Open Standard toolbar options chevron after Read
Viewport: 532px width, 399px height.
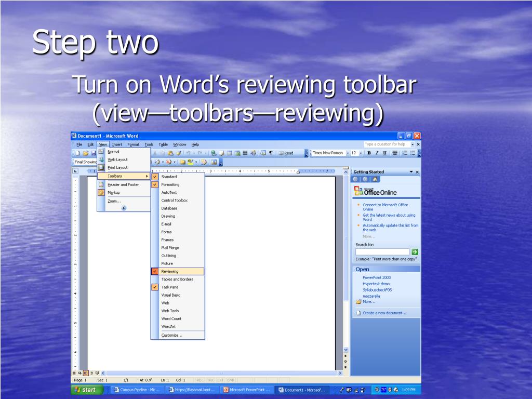tap(306, 153)
